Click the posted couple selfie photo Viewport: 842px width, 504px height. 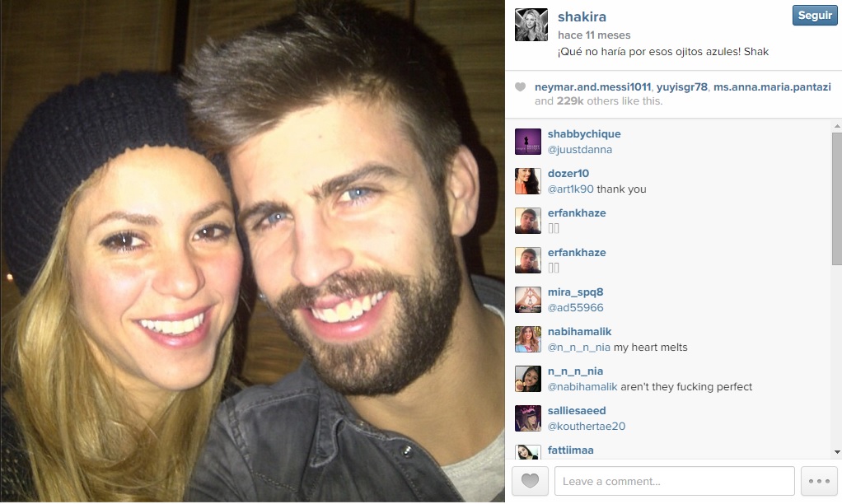(252, 251)
